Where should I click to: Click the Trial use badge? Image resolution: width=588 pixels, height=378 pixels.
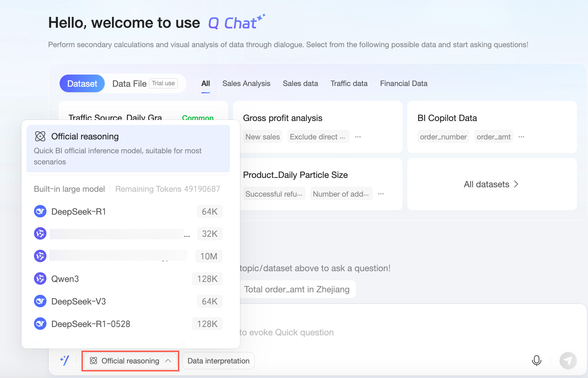[x=163, y=83]
